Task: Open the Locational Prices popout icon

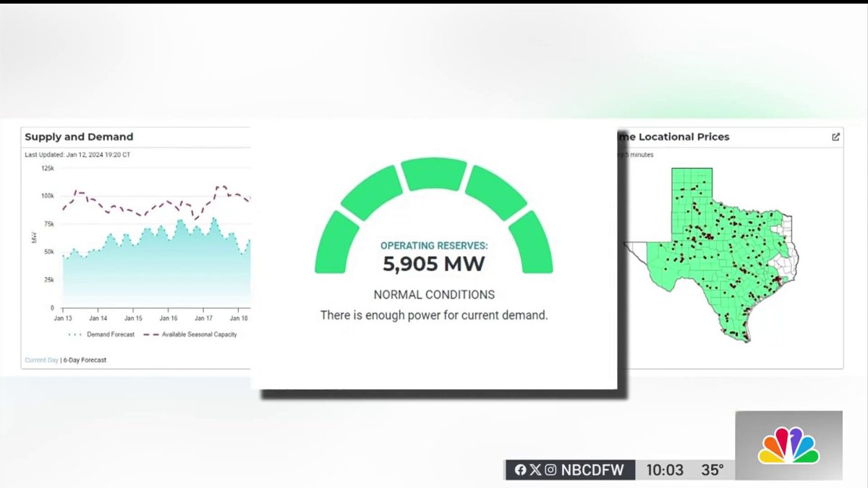Action: point(835,137)
